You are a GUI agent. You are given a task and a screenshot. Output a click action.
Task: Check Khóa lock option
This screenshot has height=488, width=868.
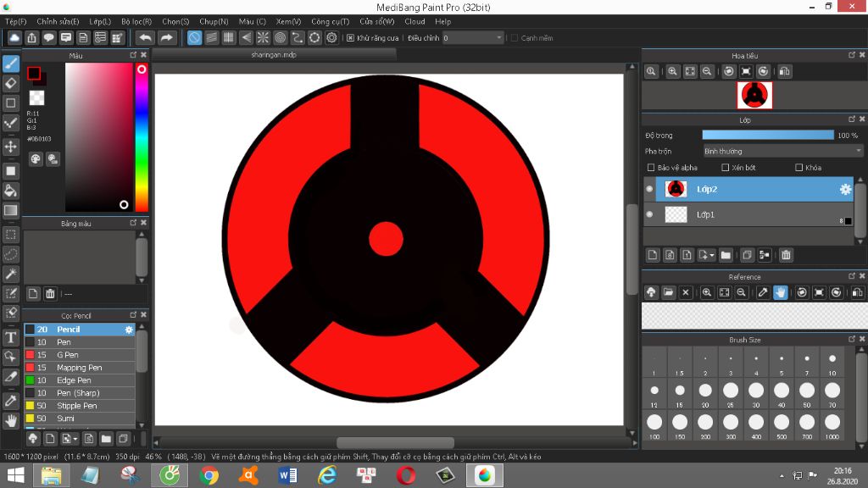point(798,168)
